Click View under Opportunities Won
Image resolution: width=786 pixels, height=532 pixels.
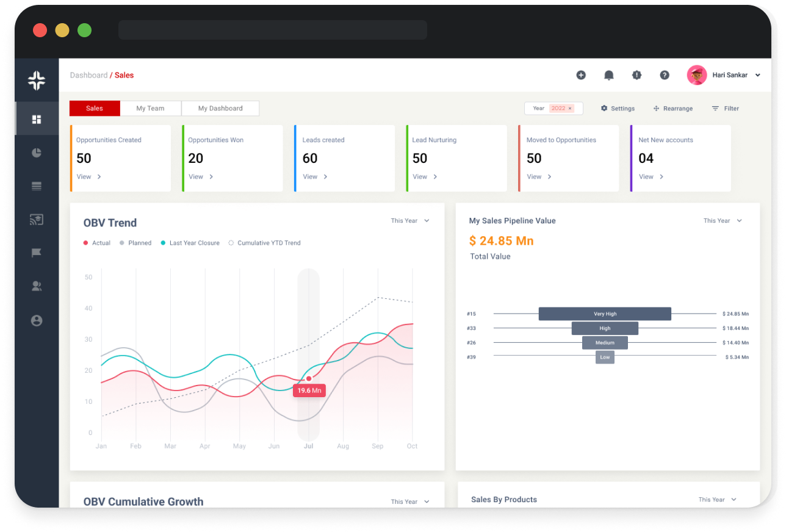point(201,177)
